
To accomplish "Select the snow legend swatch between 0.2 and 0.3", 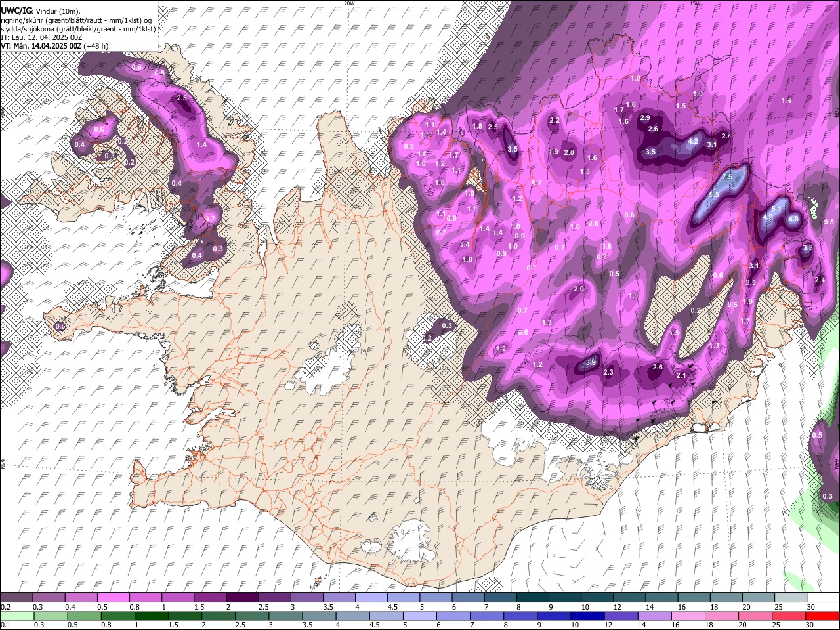I will tap(16, 598).
